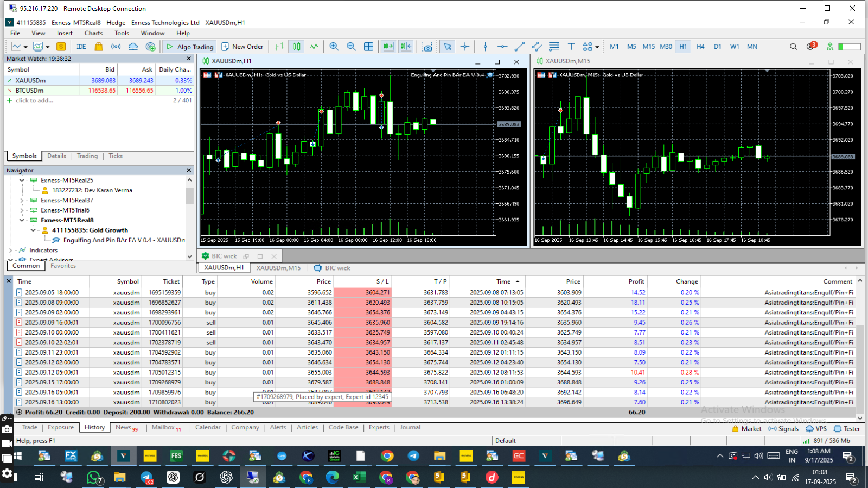Select the Trendline drawing tool

tap(520, 47)
